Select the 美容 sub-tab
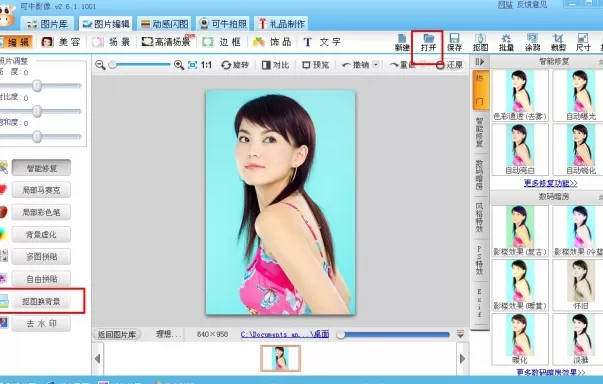The image size is (603, 384). click(61, 42)
